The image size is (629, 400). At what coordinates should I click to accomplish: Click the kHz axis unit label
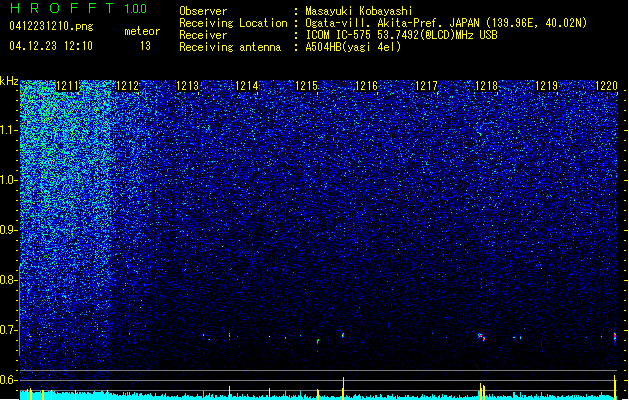click(x=9, y=81)
